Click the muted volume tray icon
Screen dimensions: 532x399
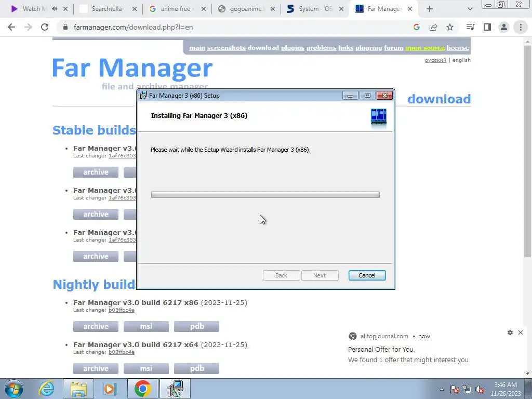point(480,390)
